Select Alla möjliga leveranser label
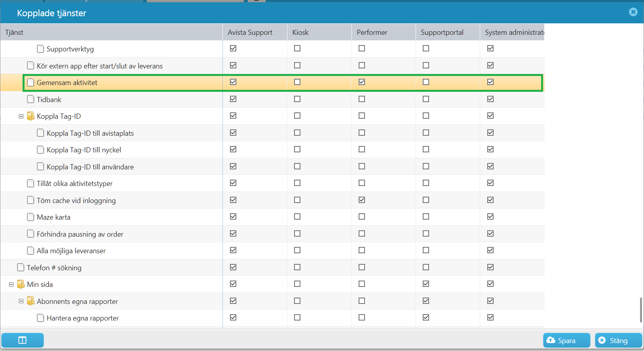The width and height of the screenshot is (644, 351). click(x=71, y=251)
